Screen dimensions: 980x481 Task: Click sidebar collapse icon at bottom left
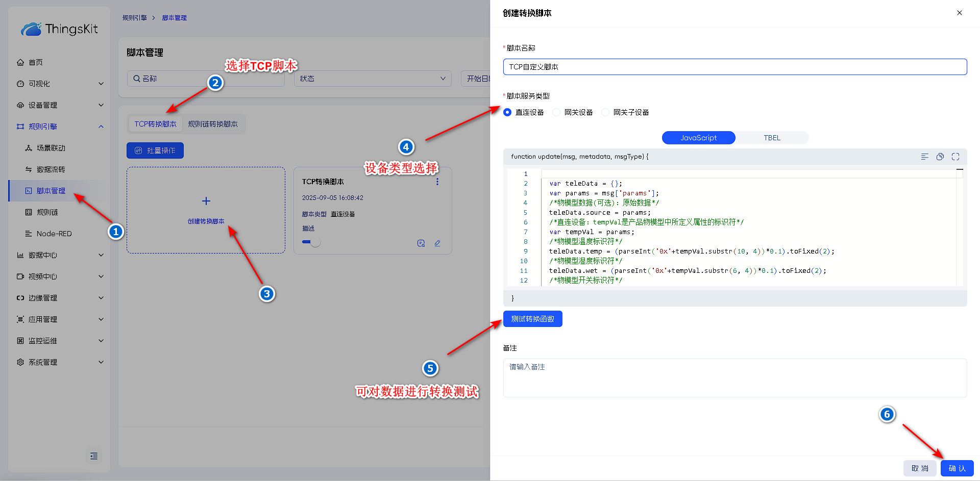point(94,456)
